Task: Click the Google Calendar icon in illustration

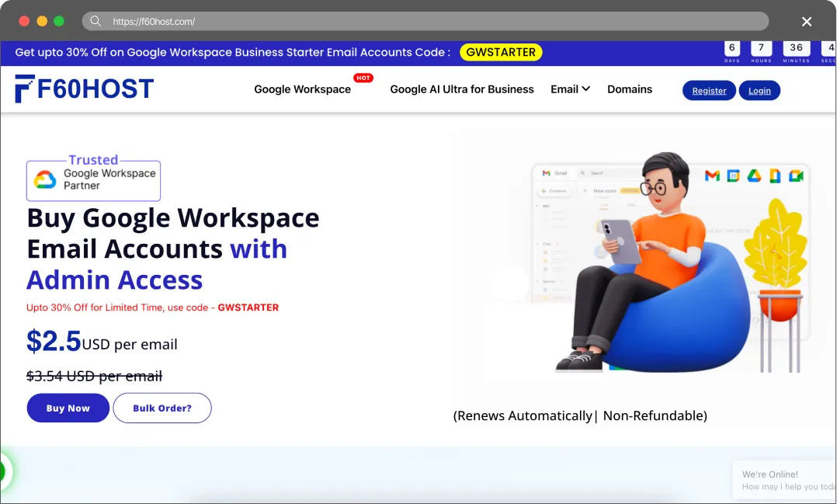Action: tap(734, 176)
